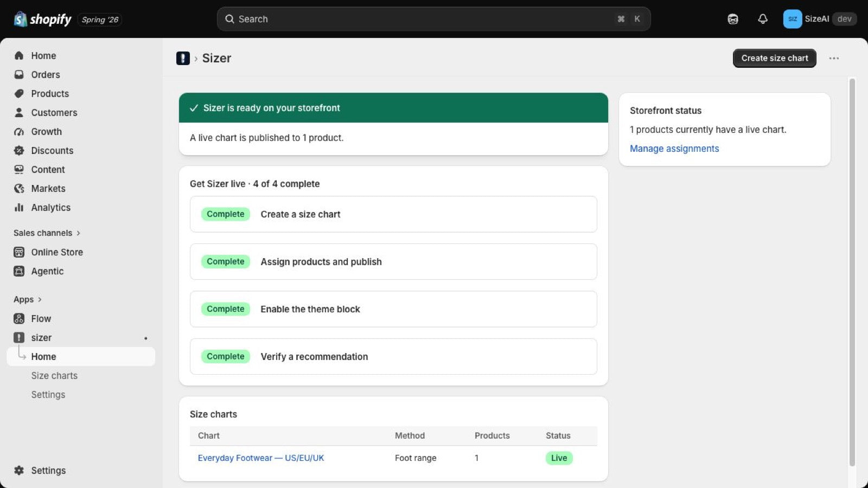The width and height of the screenshot is (868, 488).
Task: Click the Orders inbox icon
Action: pos(19,74)
